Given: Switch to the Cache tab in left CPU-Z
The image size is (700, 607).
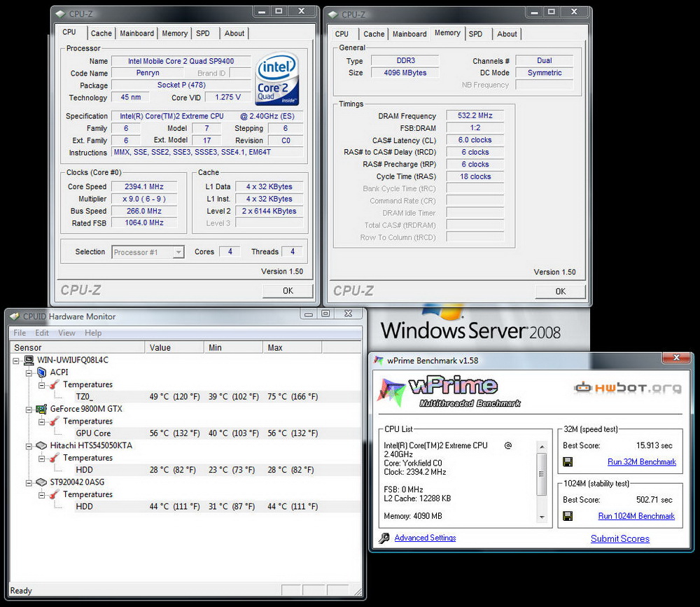Looking at the screenshot, I should pyautogui.click(x=101, y=33).
